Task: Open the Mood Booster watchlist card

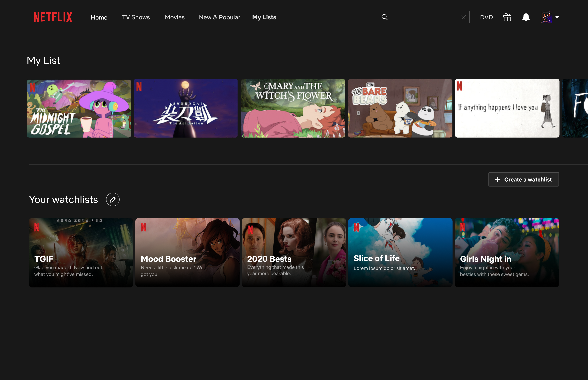Action: coord(187,252)
